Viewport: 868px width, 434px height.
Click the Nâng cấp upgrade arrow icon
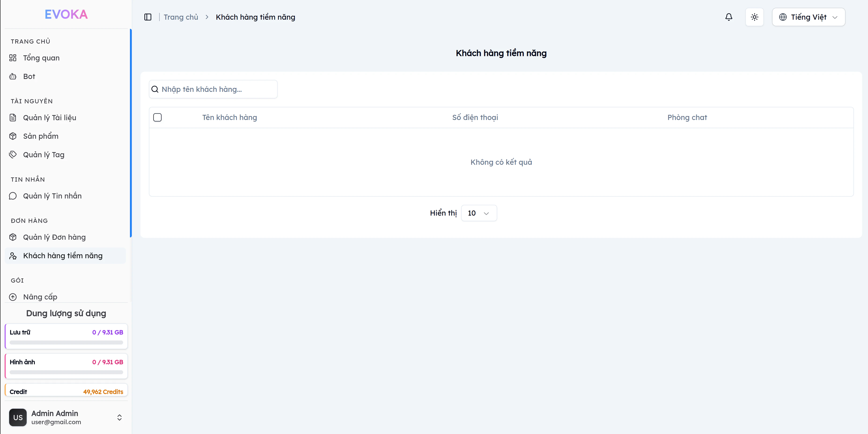point(13,297)
